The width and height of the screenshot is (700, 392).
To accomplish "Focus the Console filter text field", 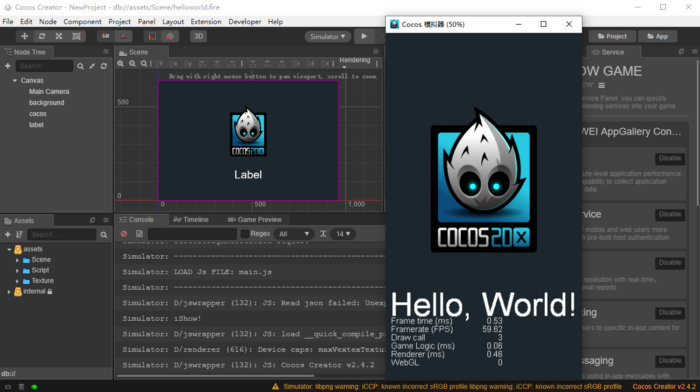I will click(x=192, y=234).
